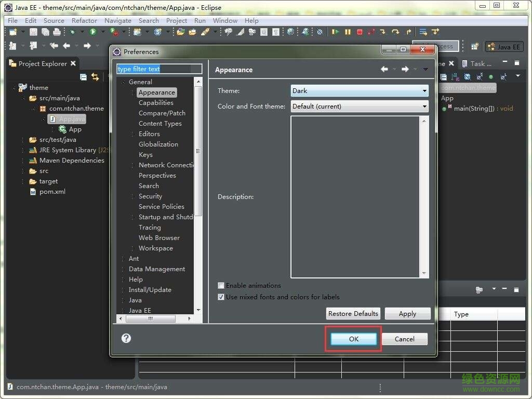This screenshot has height=399, width=532.
Task: Click Collapse All icon in Project Explorer
Action: tap(83, 77)
